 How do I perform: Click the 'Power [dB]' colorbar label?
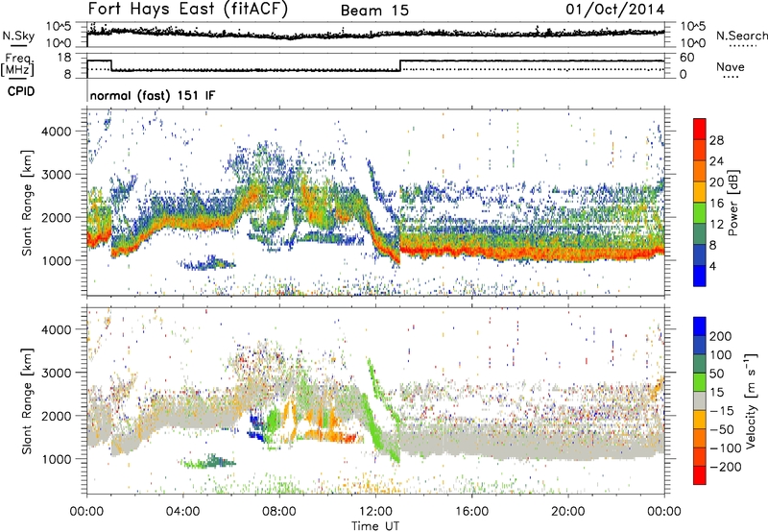click(733, 203)
